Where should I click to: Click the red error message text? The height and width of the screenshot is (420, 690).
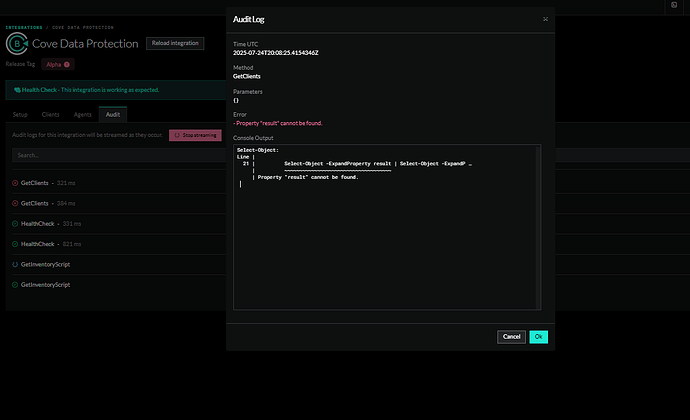click(278, 123)
